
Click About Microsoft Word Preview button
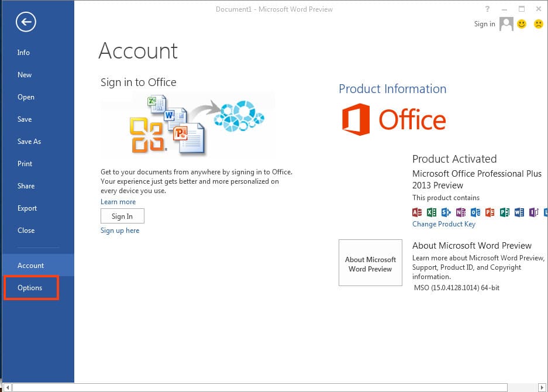[x=370, y=263]
